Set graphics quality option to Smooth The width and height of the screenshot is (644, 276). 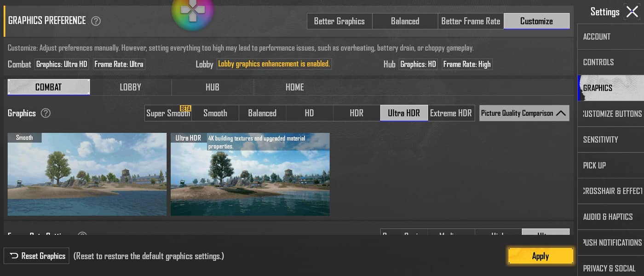point(215,113)
